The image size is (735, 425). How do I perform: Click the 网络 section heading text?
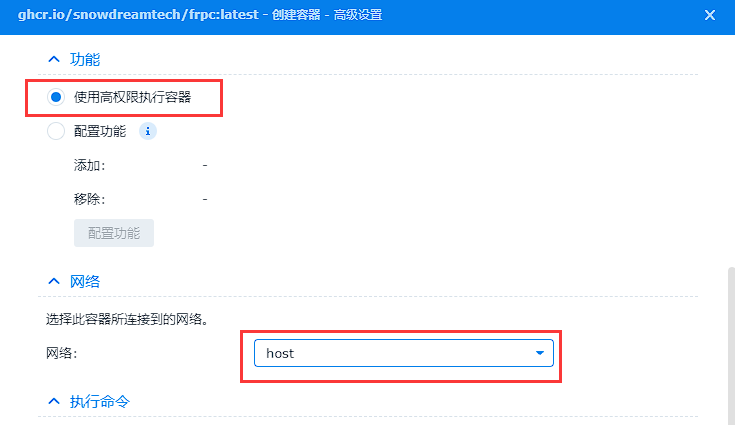85,282
